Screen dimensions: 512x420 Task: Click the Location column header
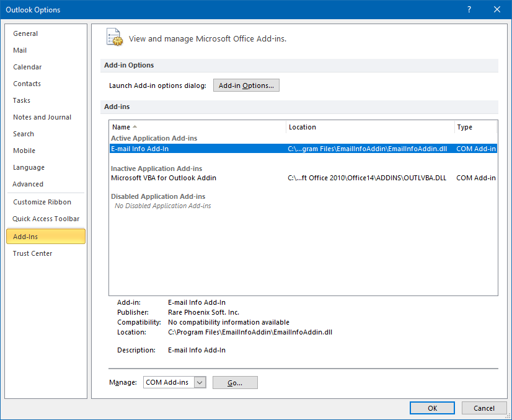tap(370, 127)
